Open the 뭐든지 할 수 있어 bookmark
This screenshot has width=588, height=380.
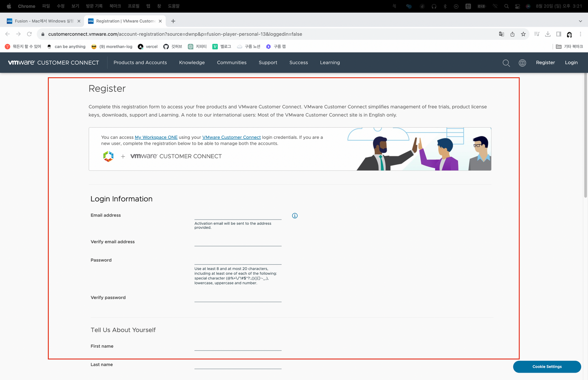[23, 46]
